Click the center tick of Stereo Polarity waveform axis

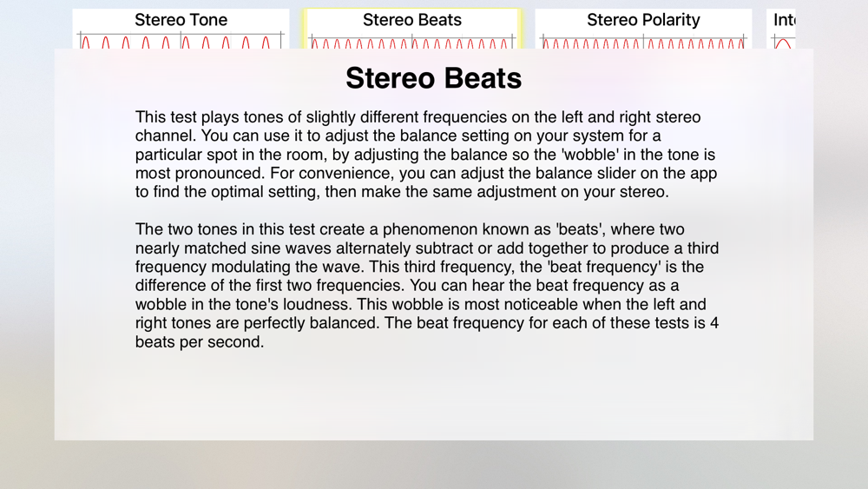point(643,42)
